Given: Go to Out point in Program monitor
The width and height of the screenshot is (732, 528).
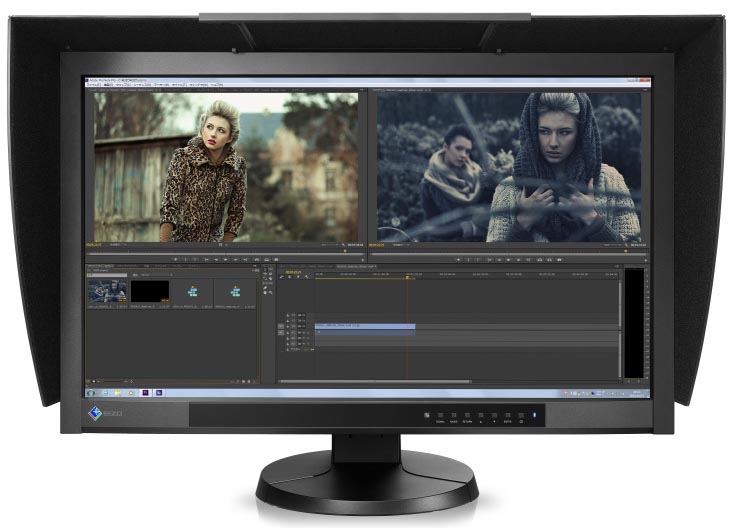Looking at the screenshot, I should tap(528, 260).
